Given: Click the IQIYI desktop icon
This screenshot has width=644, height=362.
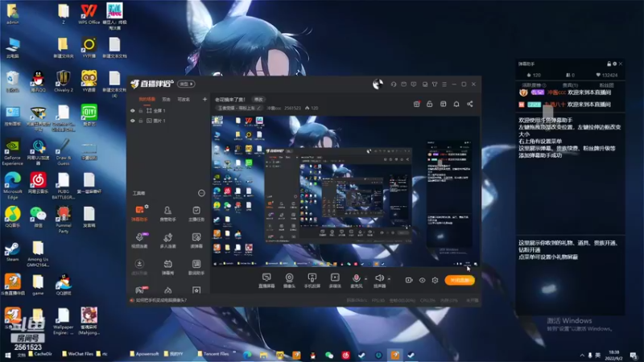Looking at the screenshot, I should click(89, 114).
